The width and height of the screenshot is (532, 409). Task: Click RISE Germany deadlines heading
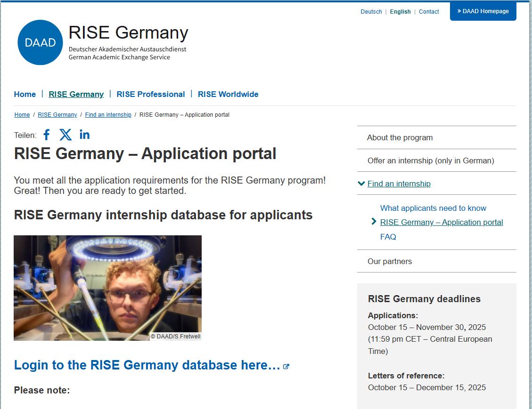point(424,299)
